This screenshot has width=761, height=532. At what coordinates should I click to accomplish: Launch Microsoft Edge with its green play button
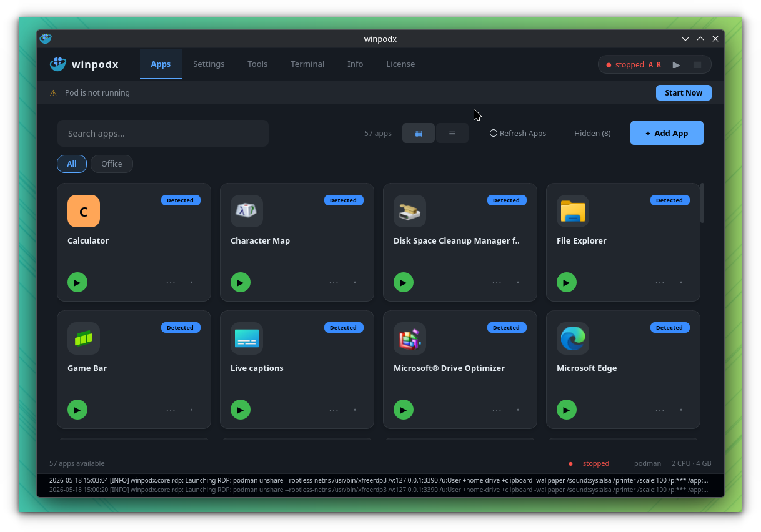[567, 410]
